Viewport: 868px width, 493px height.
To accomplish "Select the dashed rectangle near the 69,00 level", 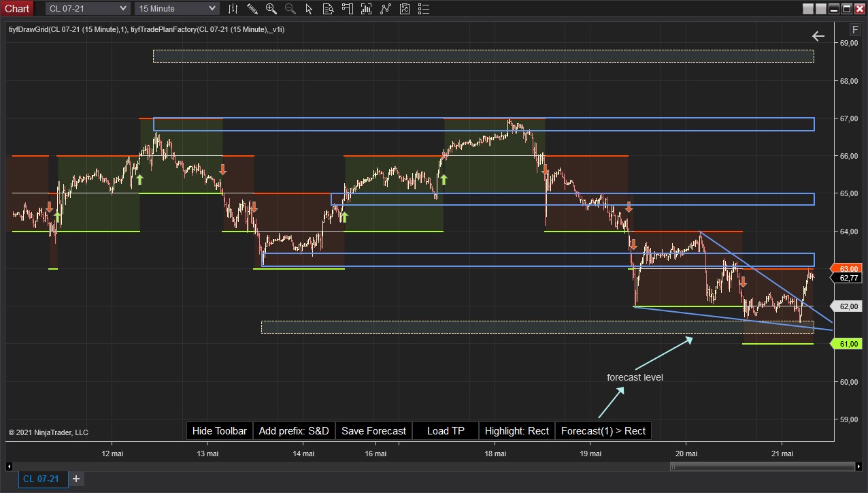I will pyautogui.click(x=484, y=56).
